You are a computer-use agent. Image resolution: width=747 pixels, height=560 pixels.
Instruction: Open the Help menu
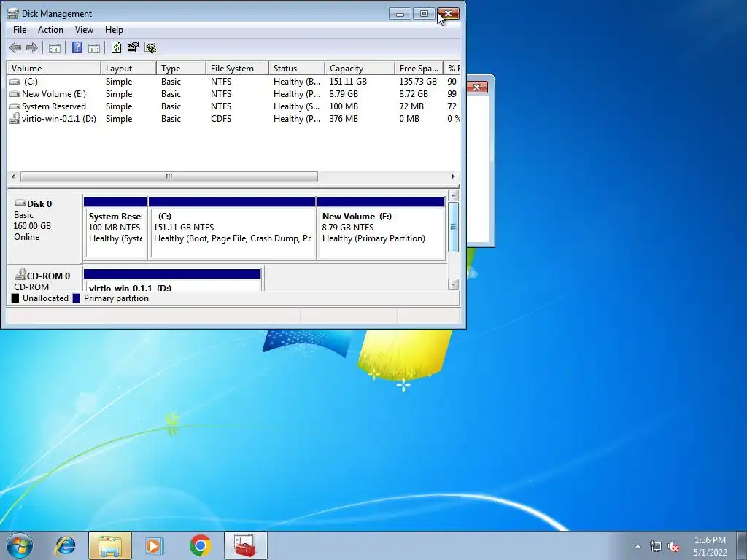[114, 29]
